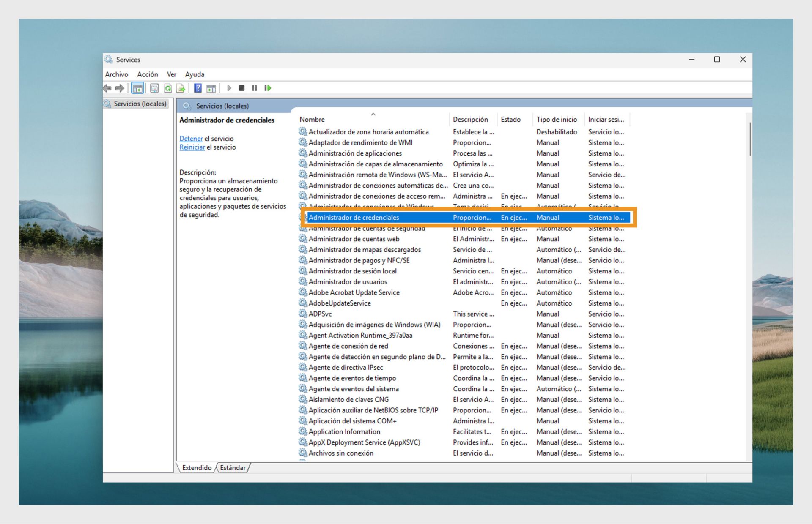Click the Restart service icon
This screenshot has height=524, width=812.
tap(268, 88)
